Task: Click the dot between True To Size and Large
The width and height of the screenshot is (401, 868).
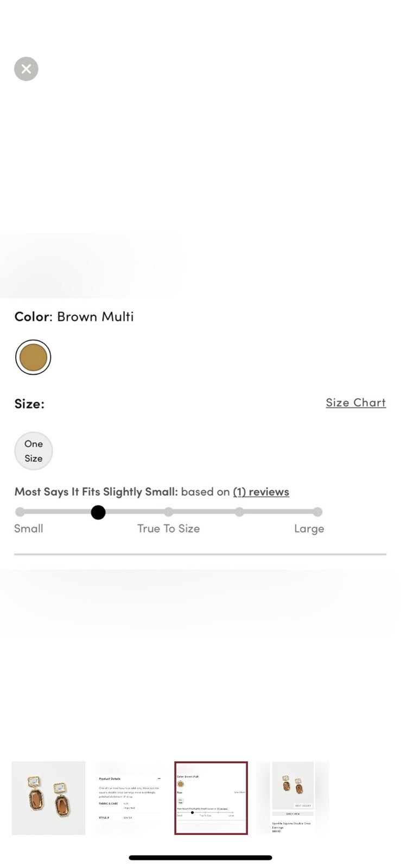Action: pyautogui.click(x=239, y=512)
